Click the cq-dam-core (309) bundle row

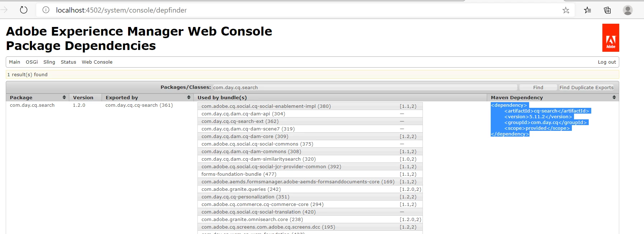click(x=310, y=136)
